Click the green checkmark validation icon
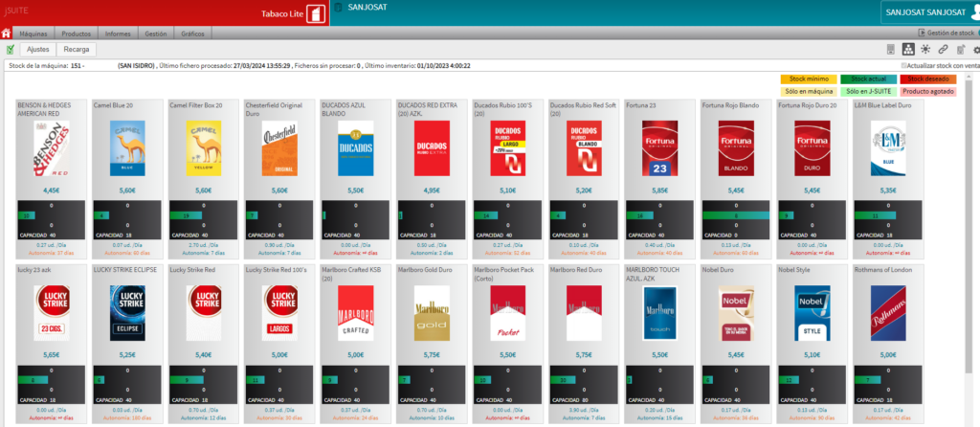Screen dimensions: 980x427 coord(10,50)
